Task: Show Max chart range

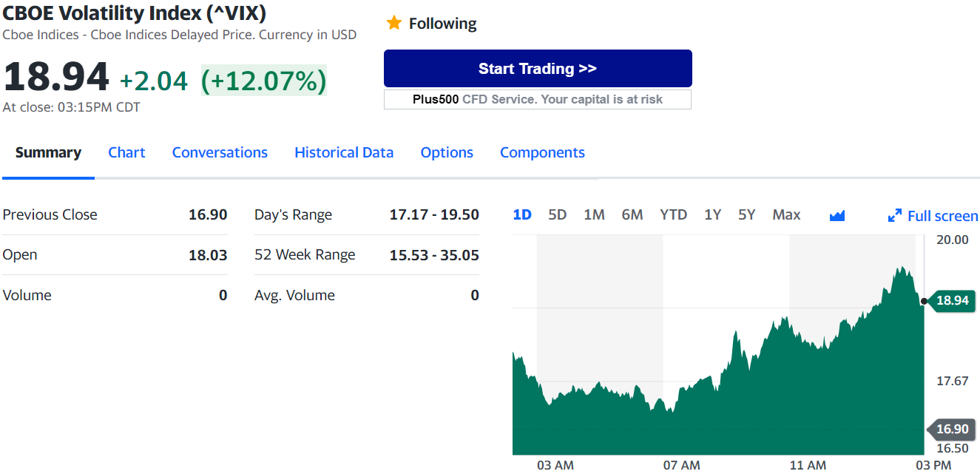Action: 786,214
